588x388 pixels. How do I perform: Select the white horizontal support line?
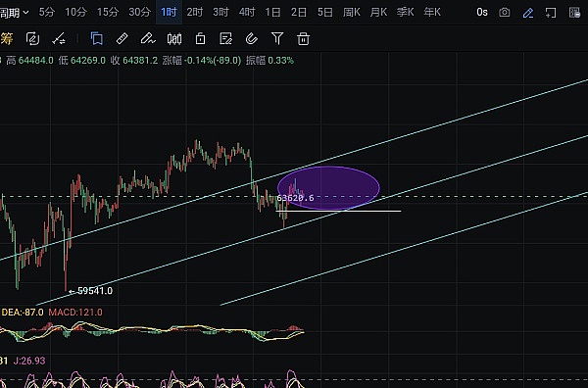[x=338, y=211]
